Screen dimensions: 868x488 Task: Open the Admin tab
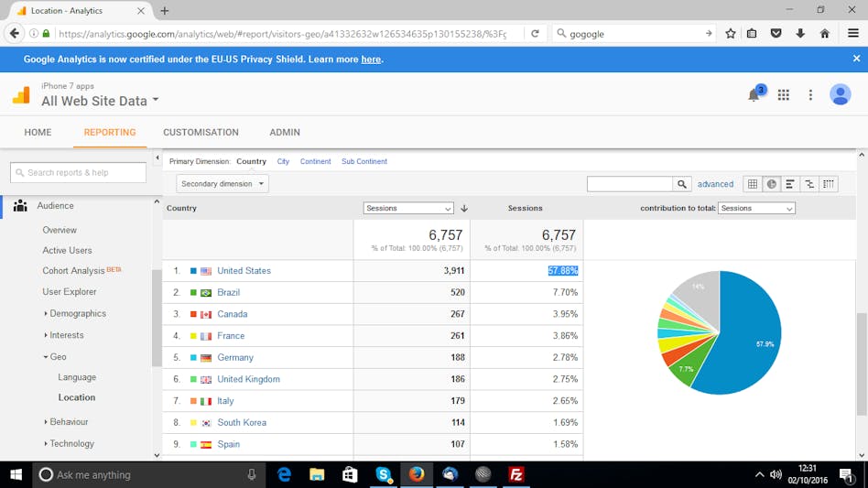tap(285, 133)
